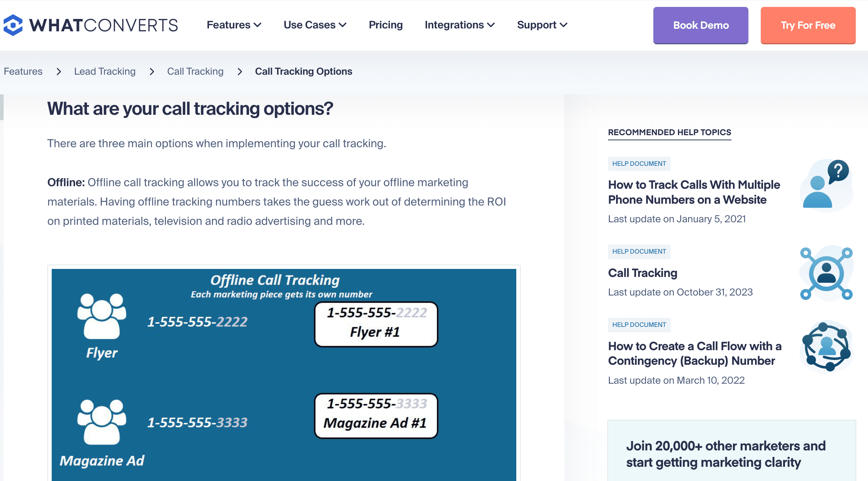This screenshot has width=868, height=481.
Task: Open the Call Tracking help document
Action: pyautogui.click(x=642, y=273)
